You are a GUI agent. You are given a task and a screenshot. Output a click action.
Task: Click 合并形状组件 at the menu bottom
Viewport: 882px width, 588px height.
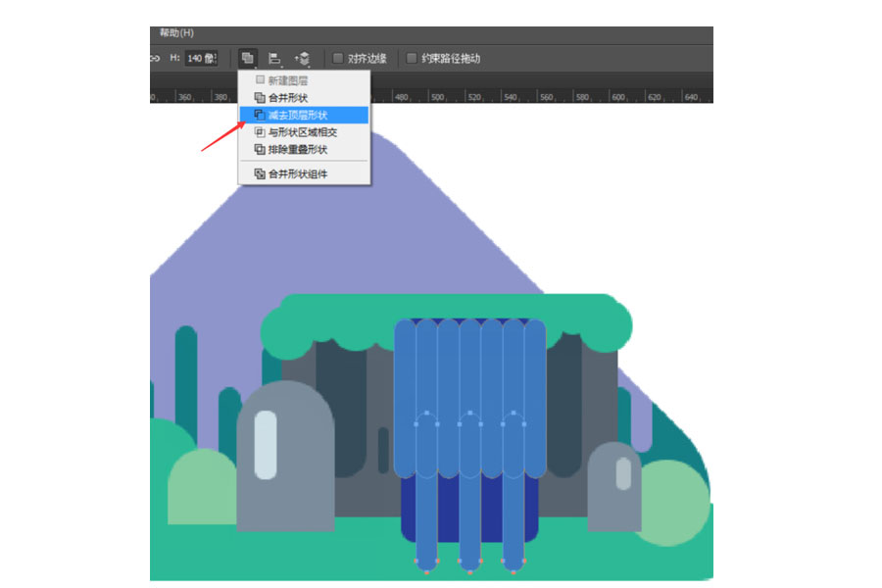[297, 173]
